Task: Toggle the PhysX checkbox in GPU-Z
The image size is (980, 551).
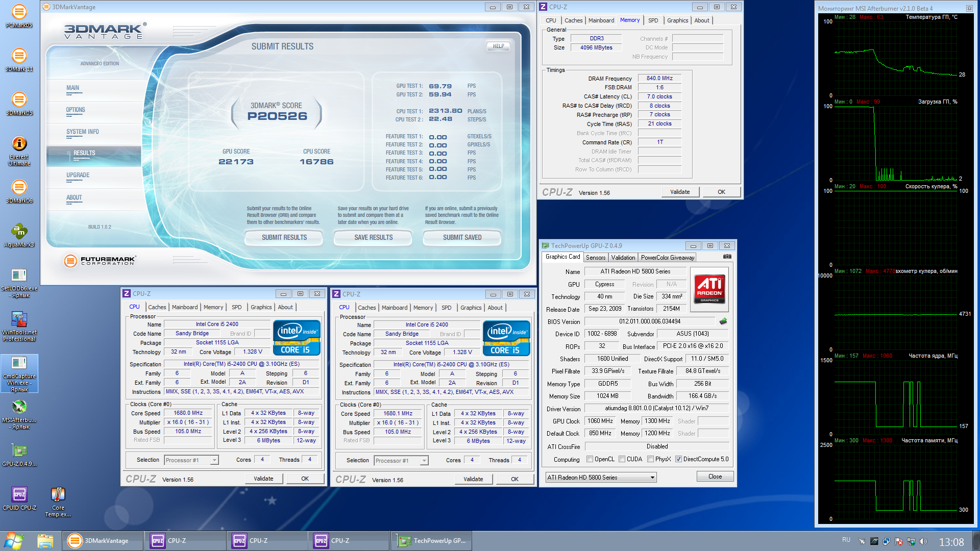Action: (650, 459)
